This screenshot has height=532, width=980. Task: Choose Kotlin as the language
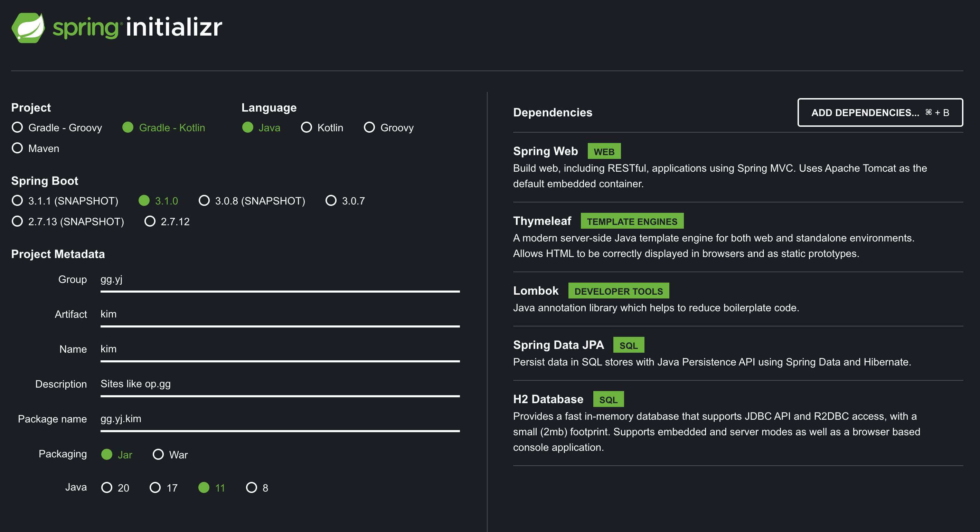point(322,127)
